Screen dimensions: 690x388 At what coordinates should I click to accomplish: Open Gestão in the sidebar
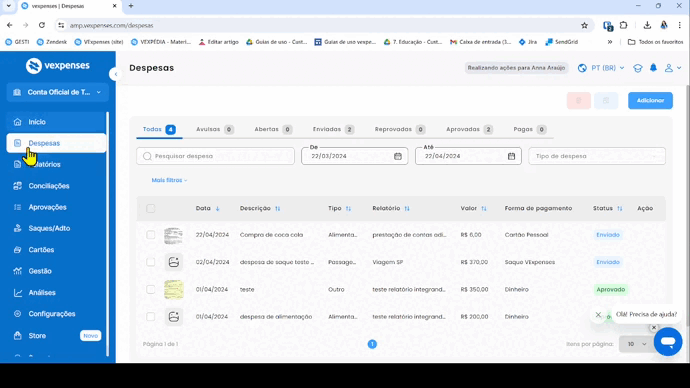pyautogui.click(x=56, y=271)
